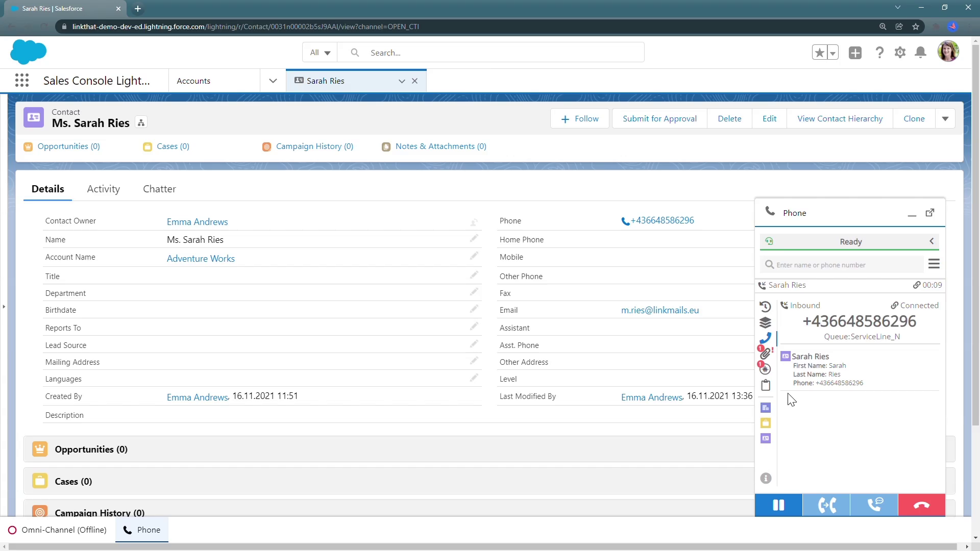
Task: Open the attachments paperclip in the phone widget
Action: pyautogui.click(x=766, y=354)
